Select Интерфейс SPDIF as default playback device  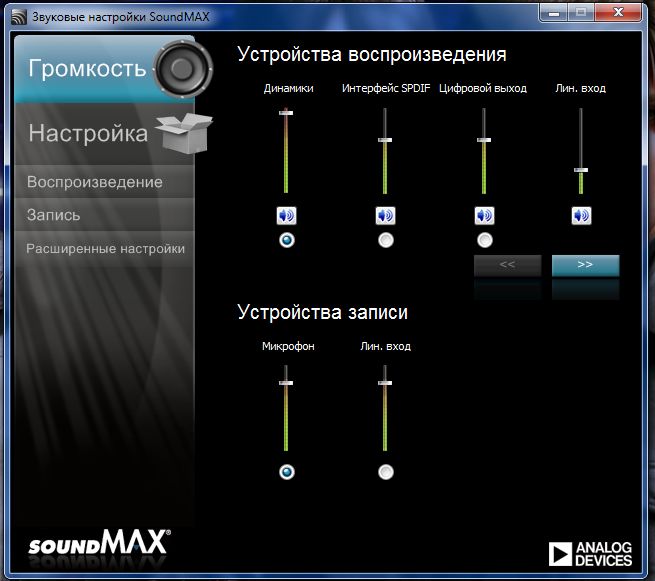tap(386, 240)
